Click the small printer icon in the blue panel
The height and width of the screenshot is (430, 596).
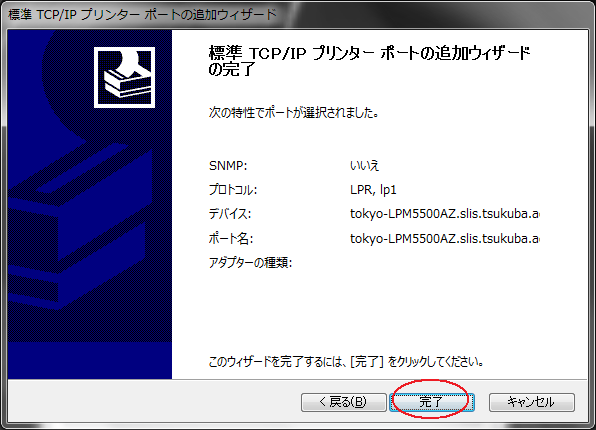[124, 78]
